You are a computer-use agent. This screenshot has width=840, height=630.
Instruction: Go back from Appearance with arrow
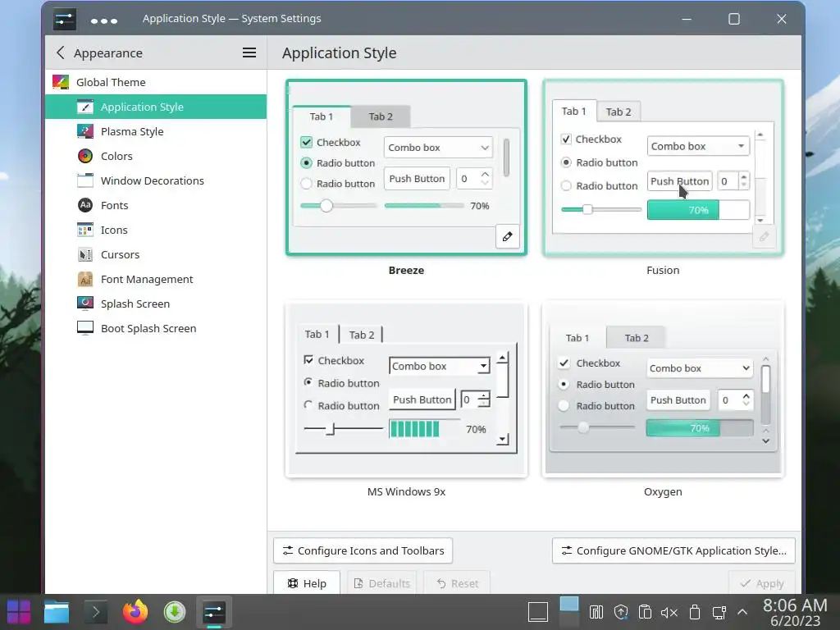pyautogui.click(x=61, y=52)
